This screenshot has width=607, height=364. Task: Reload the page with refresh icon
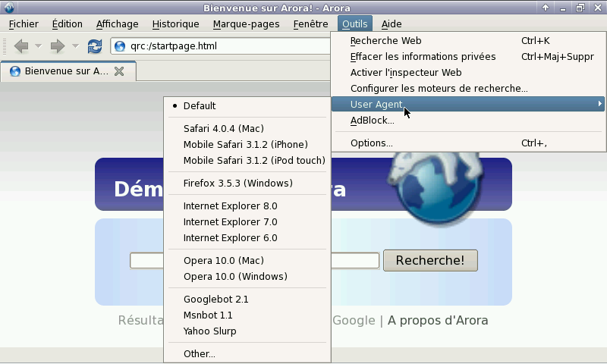(94, 46)
